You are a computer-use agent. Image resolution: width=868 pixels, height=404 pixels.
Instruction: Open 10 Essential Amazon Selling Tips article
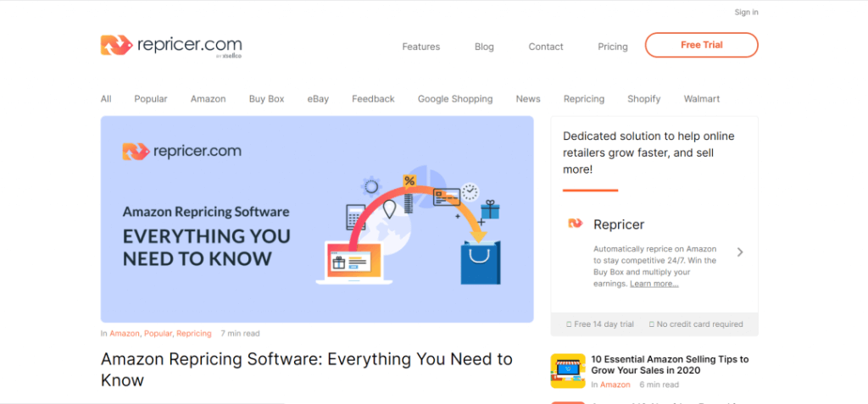[x=670, y=365]
